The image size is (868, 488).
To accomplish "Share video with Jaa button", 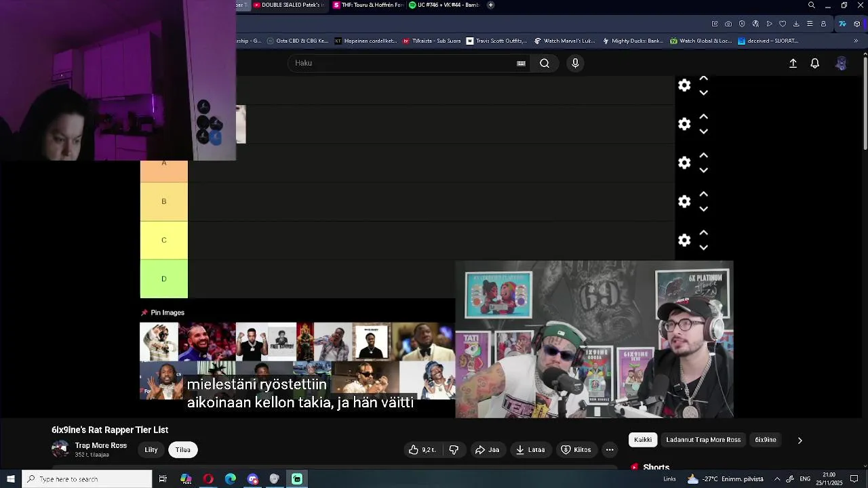I will click(x=487, y=449).
